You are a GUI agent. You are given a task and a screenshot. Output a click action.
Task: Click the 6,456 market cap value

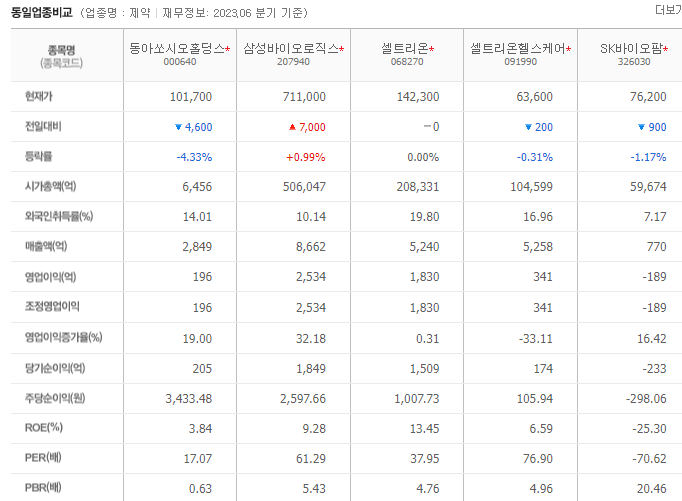197,187
